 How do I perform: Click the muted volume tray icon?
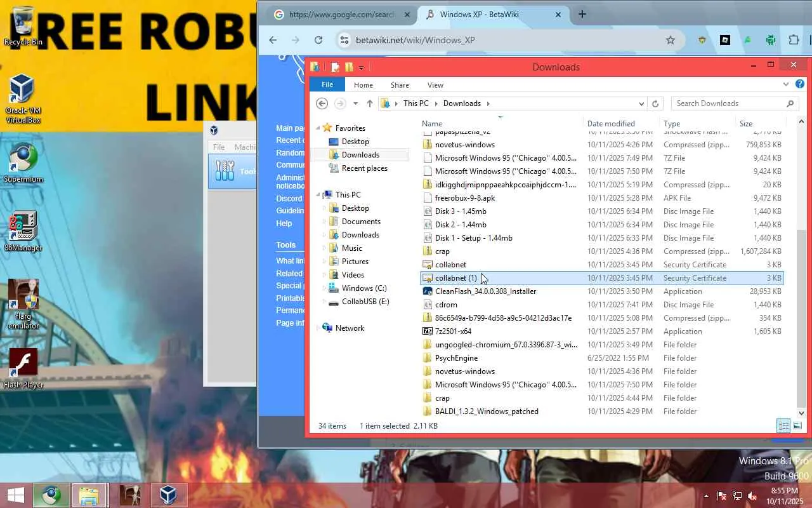752,496
